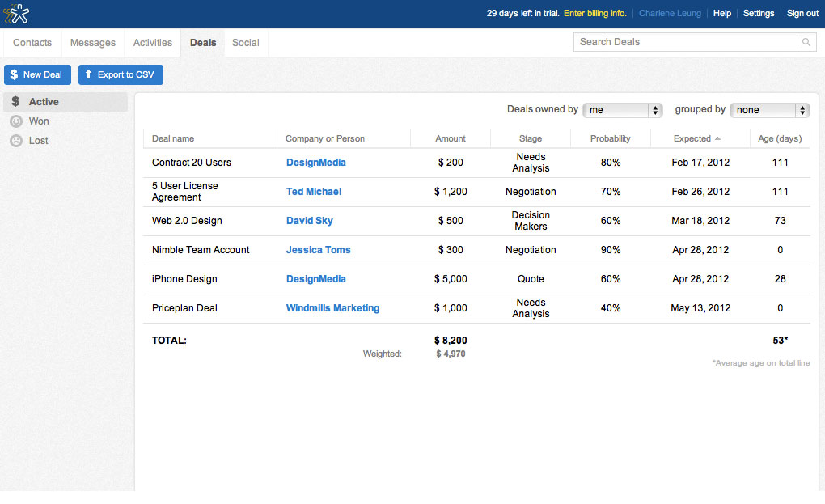Screen dimensions: 825x504
Task: Click the smiley face Won icon
Action: click(15, 121)
